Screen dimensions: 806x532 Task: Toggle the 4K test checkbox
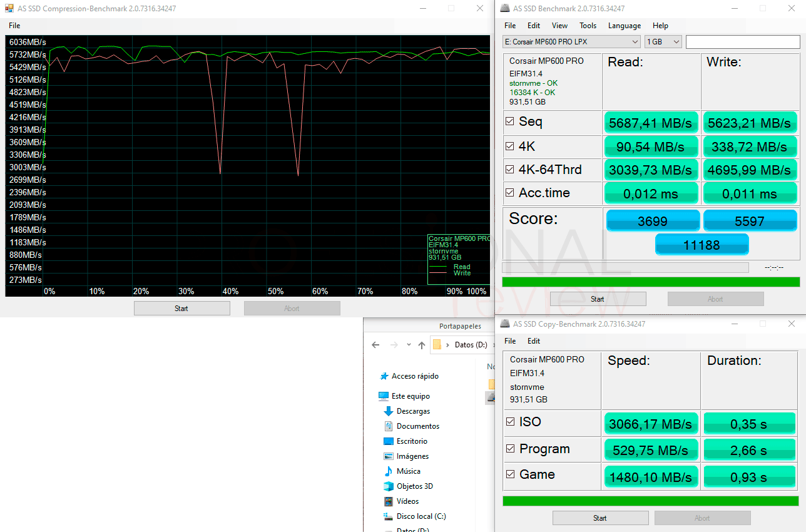(510, 146)
